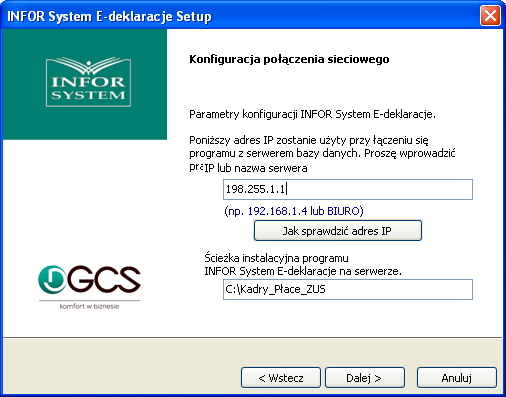
Task: Click the open book emblem above INFOR
Action: point(88,65)
